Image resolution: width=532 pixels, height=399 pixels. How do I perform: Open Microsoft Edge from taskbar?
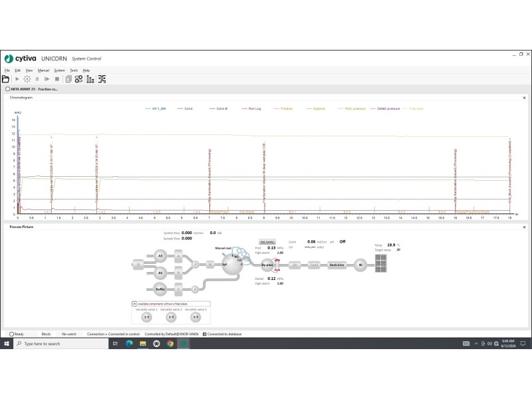tap(129, 343)
